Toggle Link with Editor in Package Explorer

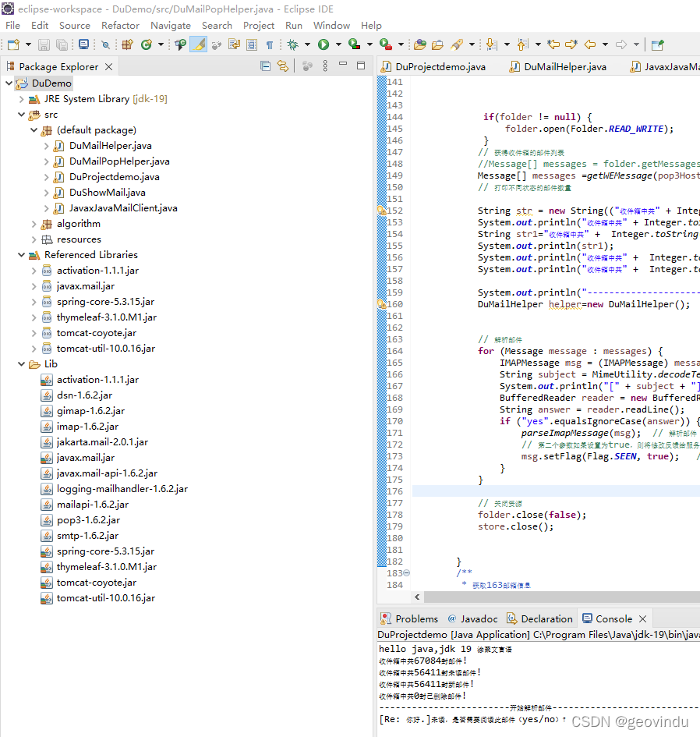283,66
